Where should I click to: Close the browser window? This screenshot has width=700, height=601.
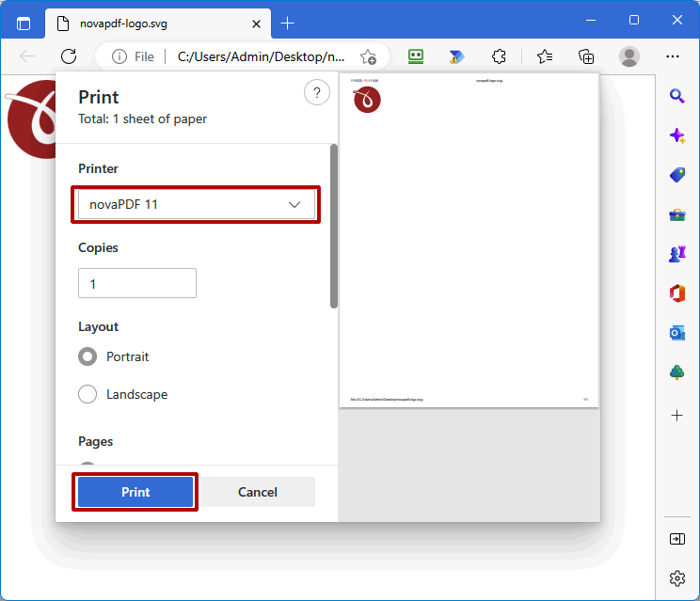click(x=677, y=20)
